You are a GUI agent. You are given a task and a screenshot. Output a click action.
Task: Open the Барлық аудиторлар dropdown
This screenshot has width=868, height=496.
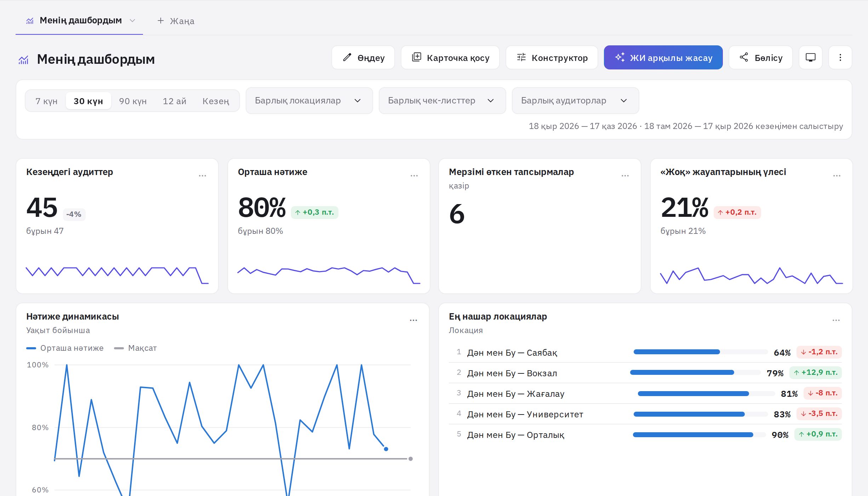(576, 101)
